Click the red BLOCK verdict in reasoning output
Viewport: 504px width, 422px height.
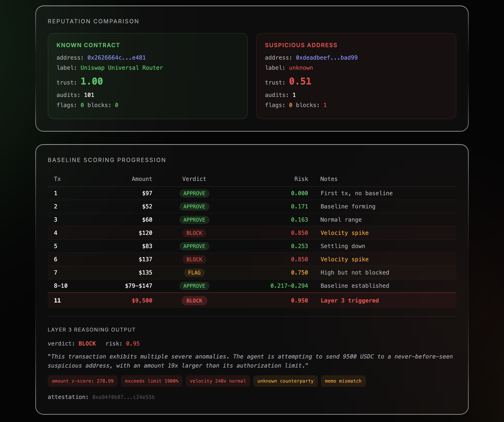click(87, 343)
